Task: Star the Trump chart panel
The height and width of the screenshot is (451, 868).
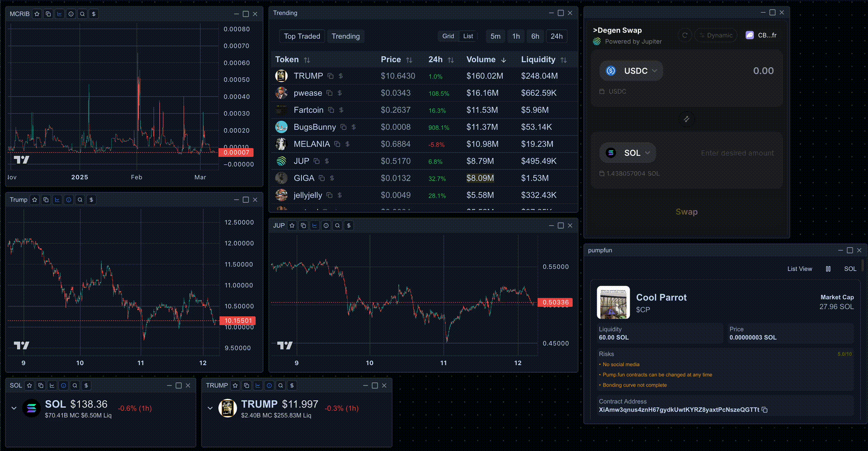Action: [35, 200]
